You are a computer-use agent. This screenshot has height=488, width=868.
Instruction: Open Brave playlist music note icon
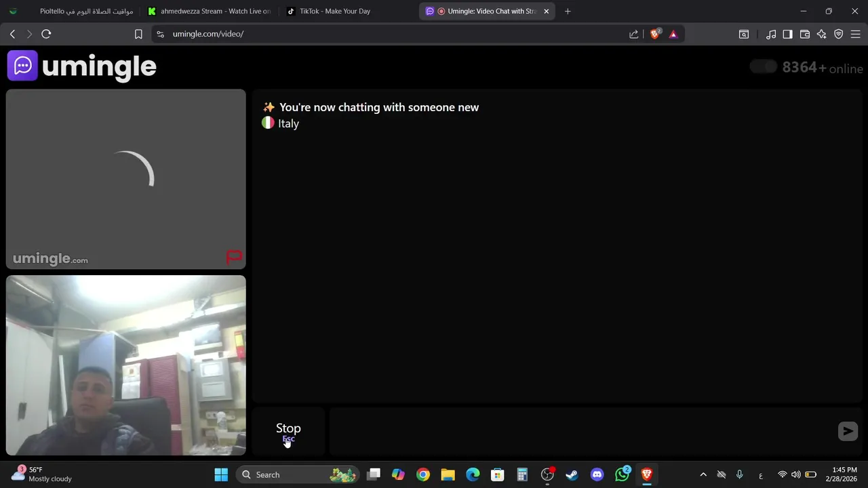pos(771,34)
